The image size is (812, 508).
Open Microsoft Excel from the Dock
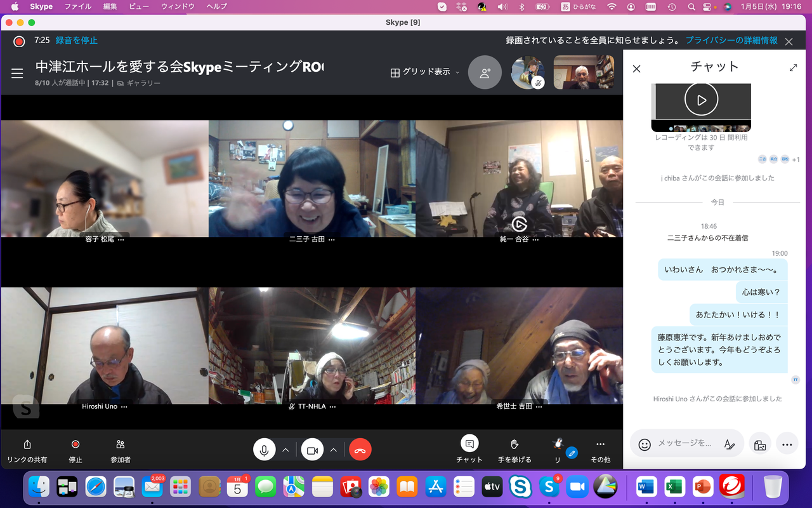coord(674,487)
